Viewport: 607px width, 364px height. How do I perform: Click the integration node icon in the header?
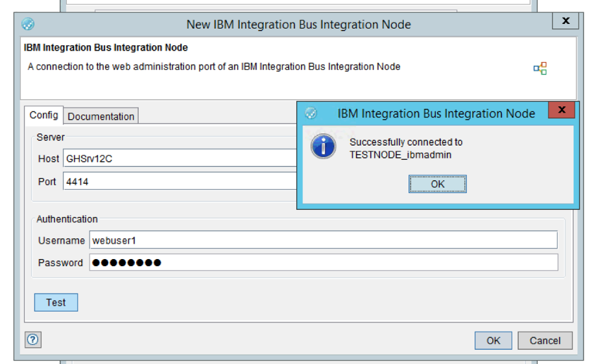tap(540, 69)
